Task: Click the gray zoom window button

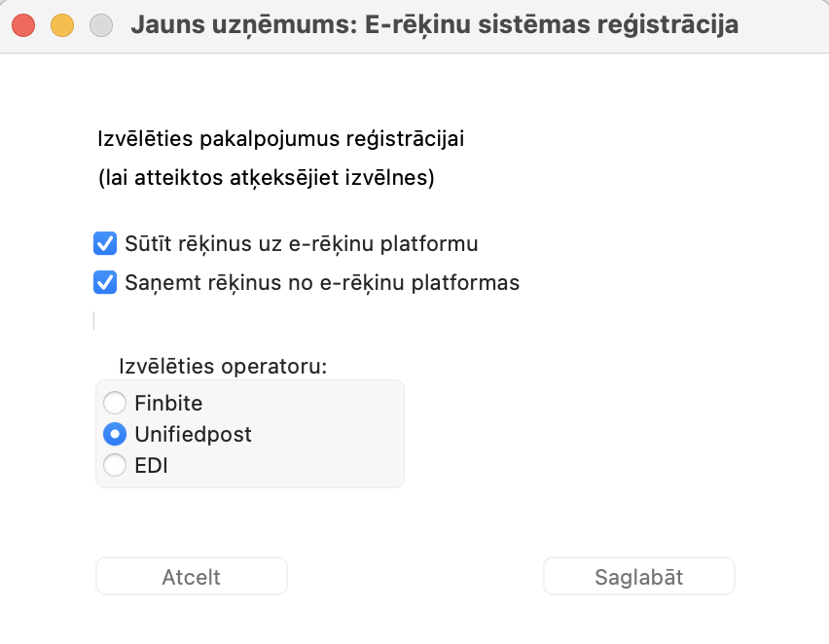Action: [100, 25]
